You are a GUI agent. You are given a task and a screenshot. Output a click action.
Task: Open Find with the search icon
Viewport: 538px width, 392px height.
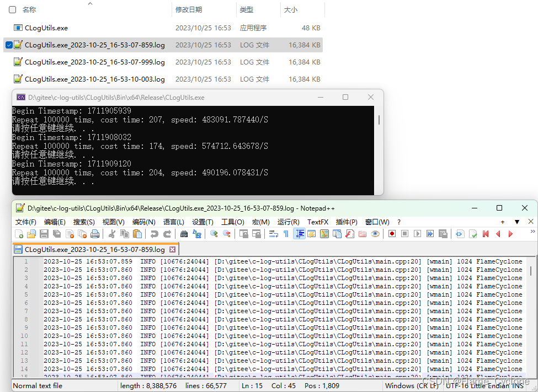click(x=183, y=234)
